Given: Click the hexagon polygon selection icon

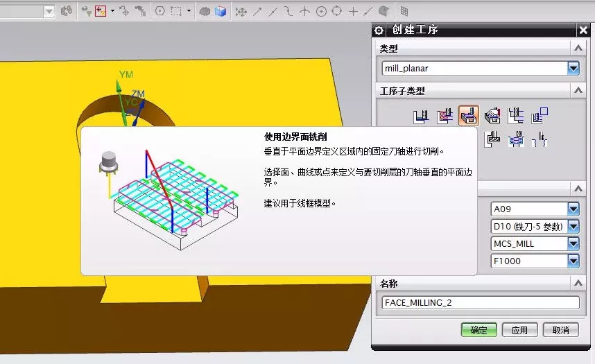Looking at the screenshot, I should click(x=159, y=11).
